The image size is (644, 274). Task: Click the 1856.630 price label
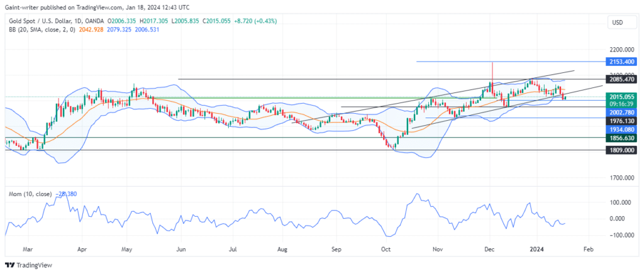[x=621, y=138]
